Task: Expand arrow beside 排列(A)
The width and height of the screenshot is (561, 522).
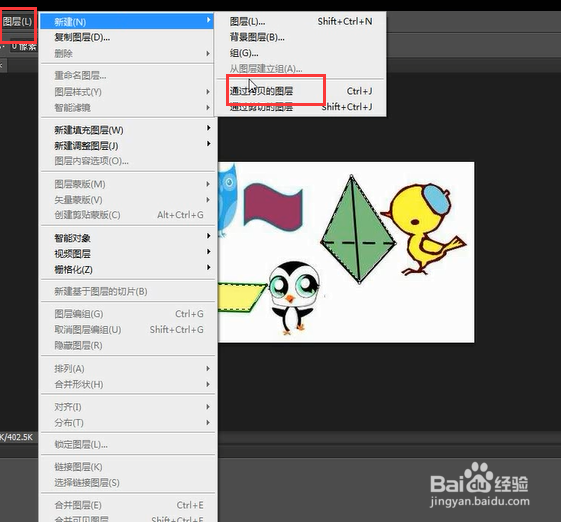Action: click(x=208, y=368)
